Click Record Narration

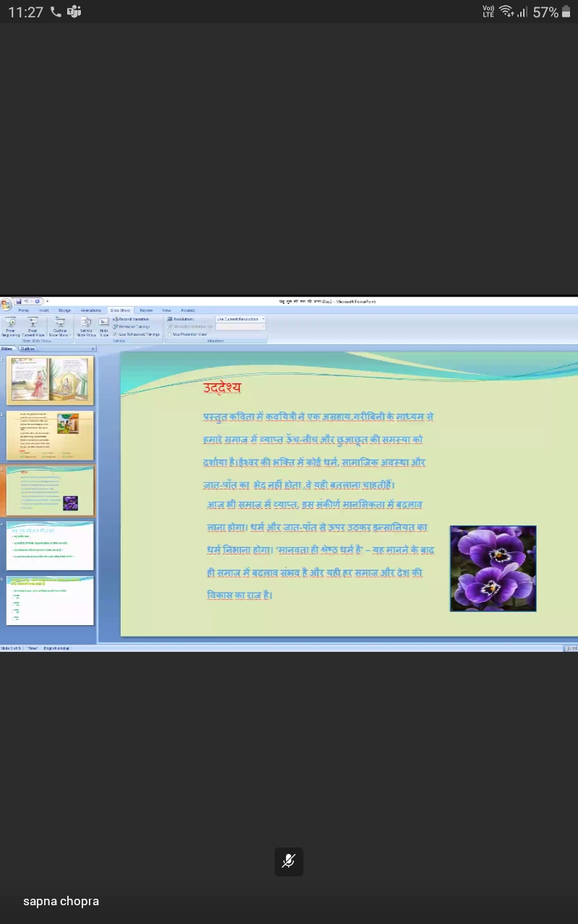click(x=131, y=319)
